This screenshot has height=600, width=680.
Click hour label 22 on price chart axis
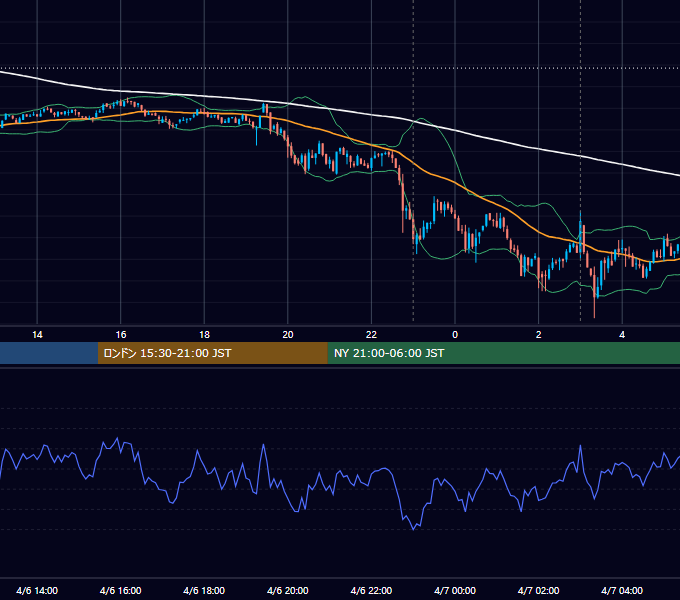click(x=371, y=335)
